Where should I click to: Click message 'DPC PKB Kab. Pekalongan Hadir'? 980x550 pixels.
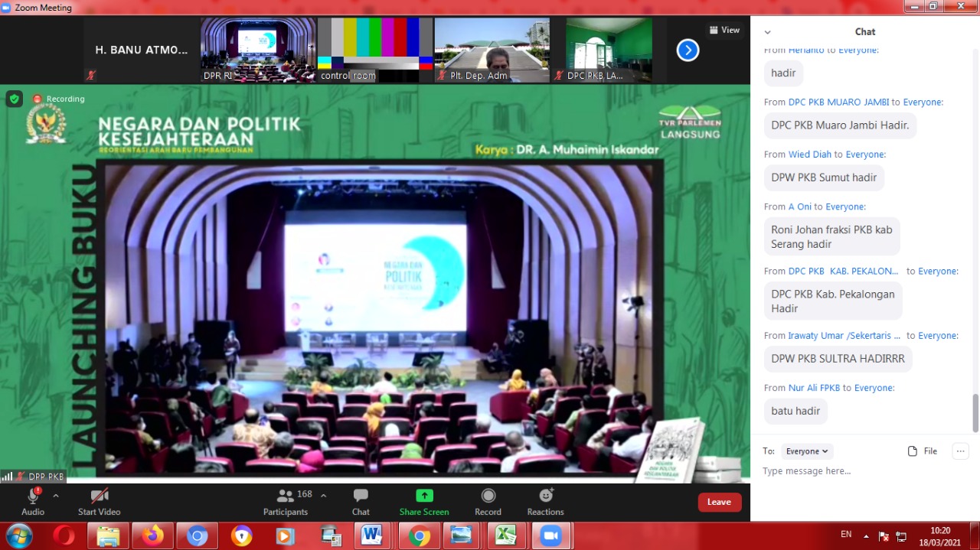(833, 301)
